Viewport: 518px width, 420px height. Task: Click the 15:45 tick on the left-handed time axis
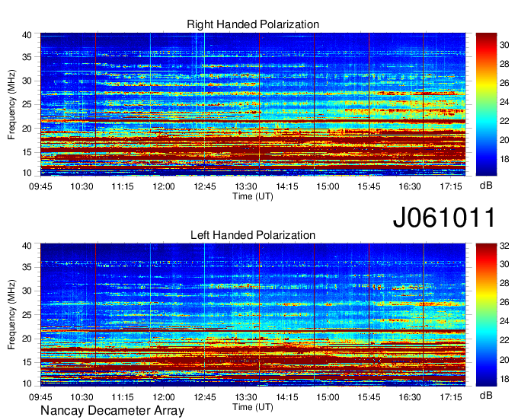click(369, 397)
